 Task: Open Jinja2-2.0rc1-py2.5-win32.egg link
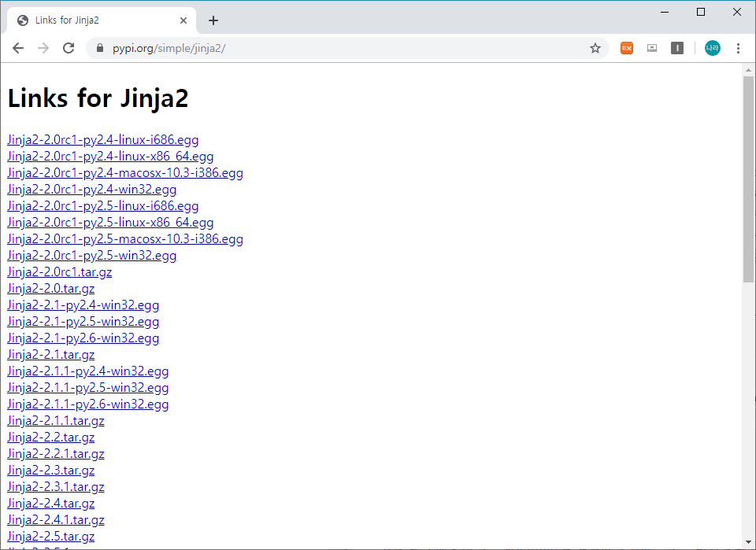pyautogui.click(x=92, y=255)
